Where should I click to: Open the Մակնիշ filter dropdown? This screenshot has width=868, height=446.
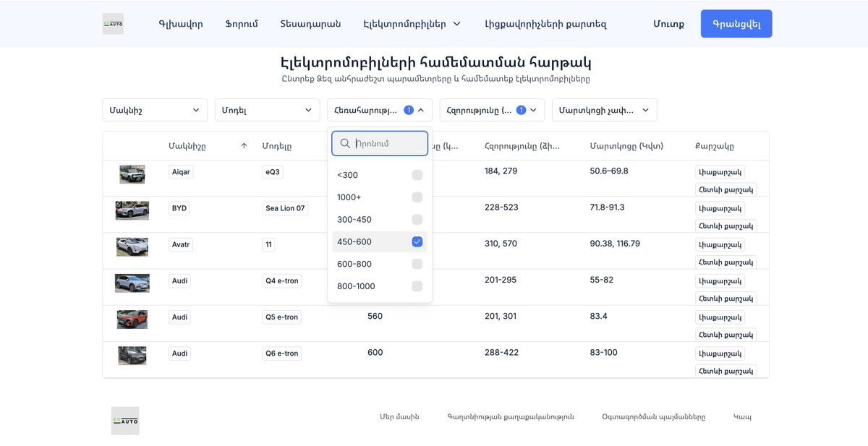pos(155,110)
